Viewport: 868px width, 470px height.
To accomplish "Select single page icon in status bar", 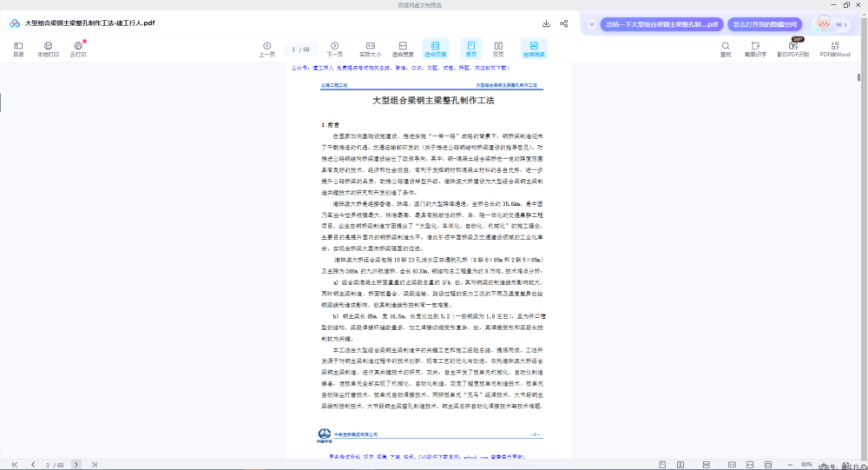I will [x=662, y=465].
